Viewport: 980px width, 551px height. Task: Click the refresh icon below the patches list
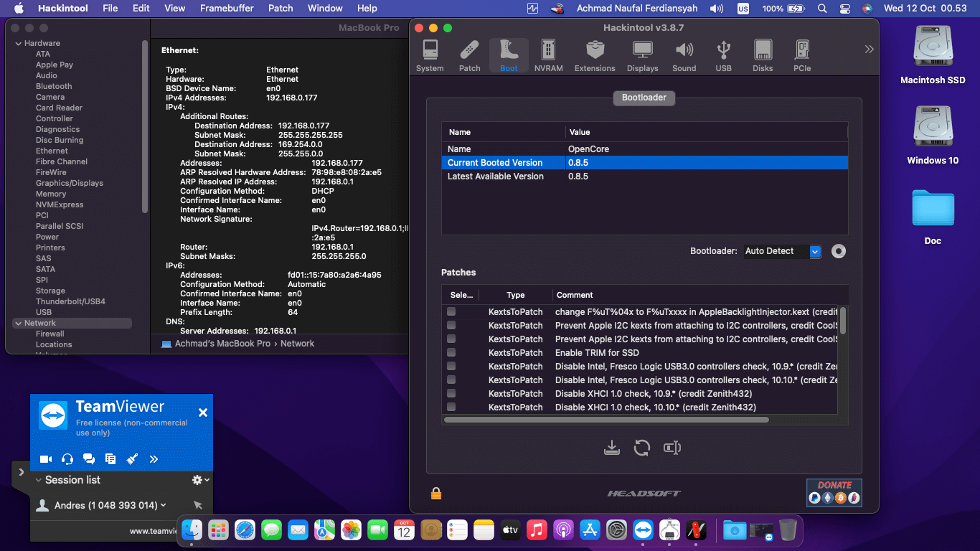(x=641, y=448)
